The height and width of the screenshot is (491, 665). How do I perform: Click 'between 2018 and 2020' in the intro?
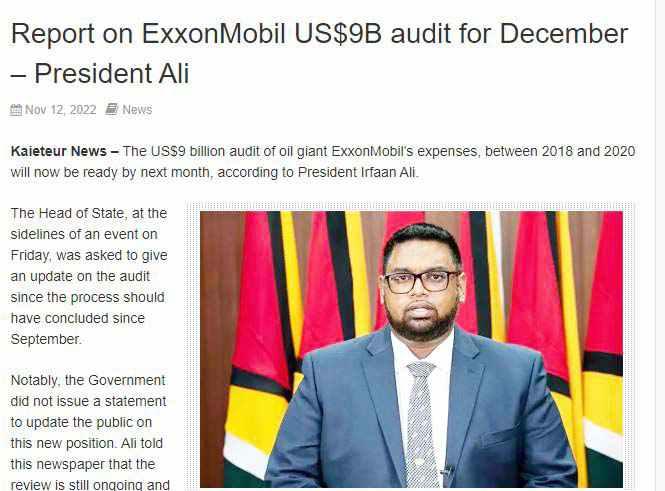click(560, 151)
